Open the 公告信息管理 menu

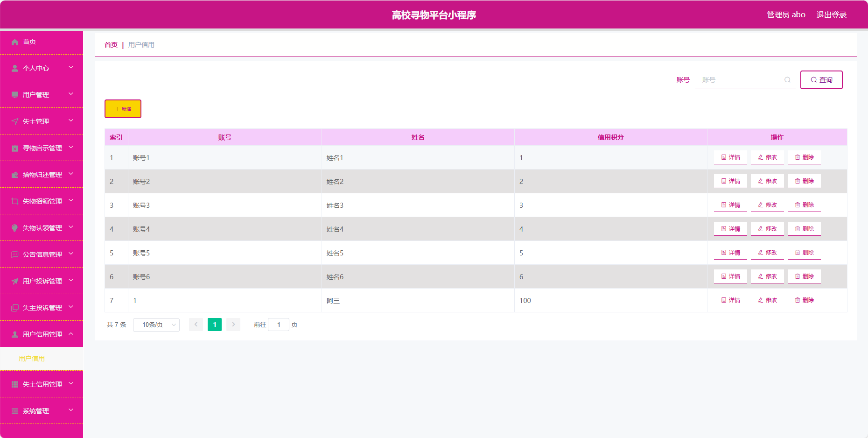click(x=42, y=254)
